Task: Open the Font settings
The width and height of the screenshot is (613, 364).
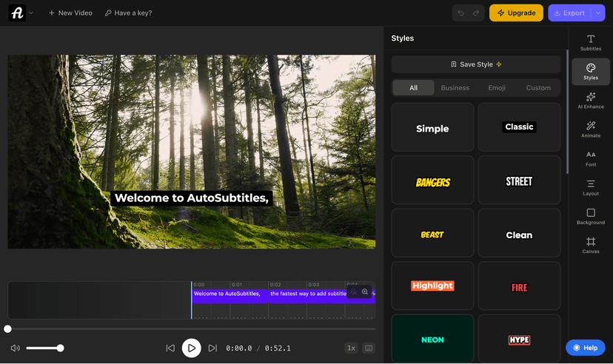Action: tap(590, 158)
